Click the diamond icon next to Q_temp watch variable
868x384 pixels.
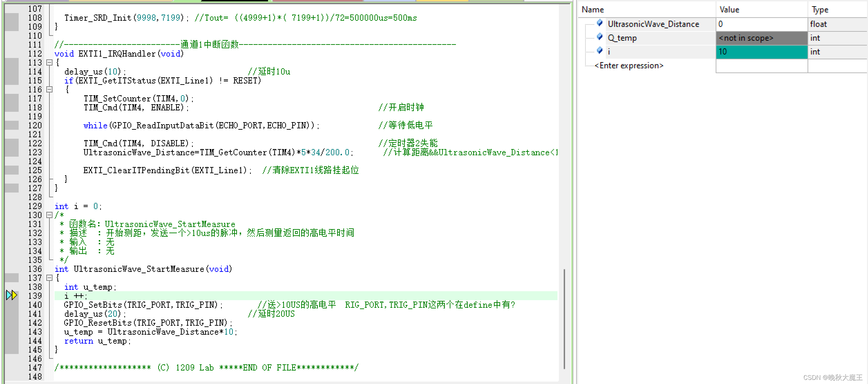600,38
